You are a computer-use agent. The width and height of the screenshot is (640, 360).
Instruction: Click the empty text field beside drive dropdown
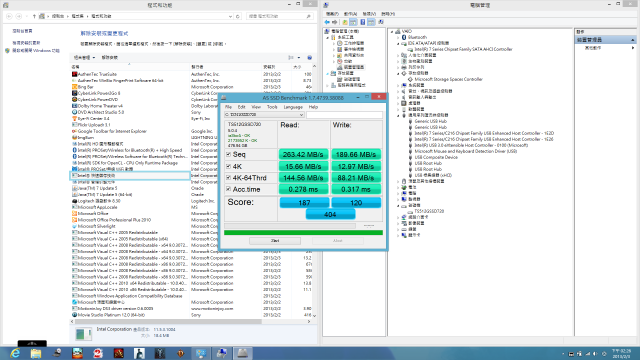(x=344, y=115)
